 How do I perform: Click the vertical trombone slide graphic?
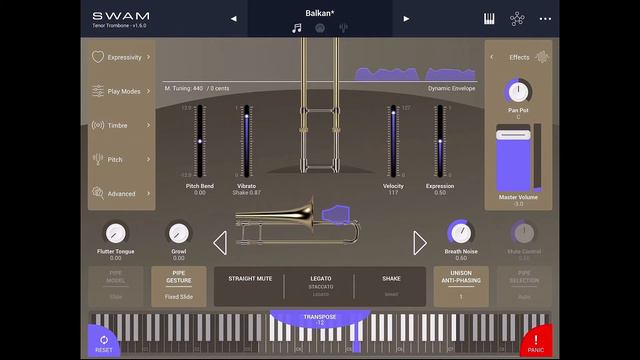coord(320,106)
